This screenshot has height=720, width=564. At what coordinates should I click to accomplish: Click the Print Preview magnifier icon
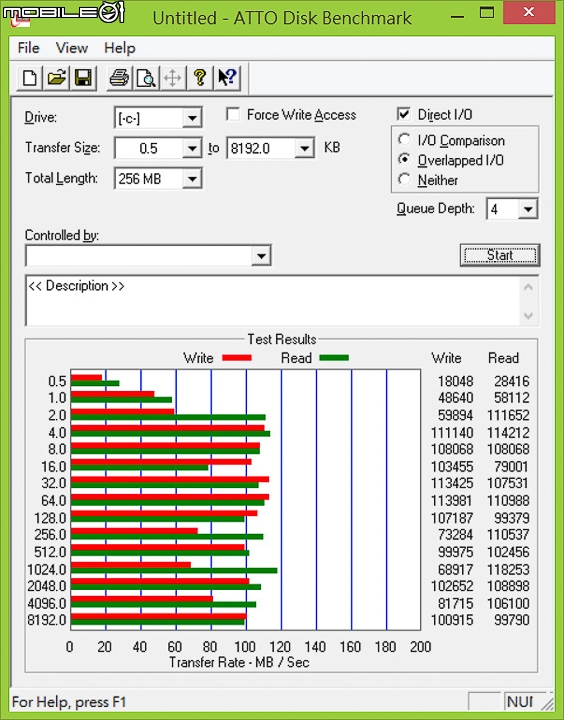[x=146, y=78]
